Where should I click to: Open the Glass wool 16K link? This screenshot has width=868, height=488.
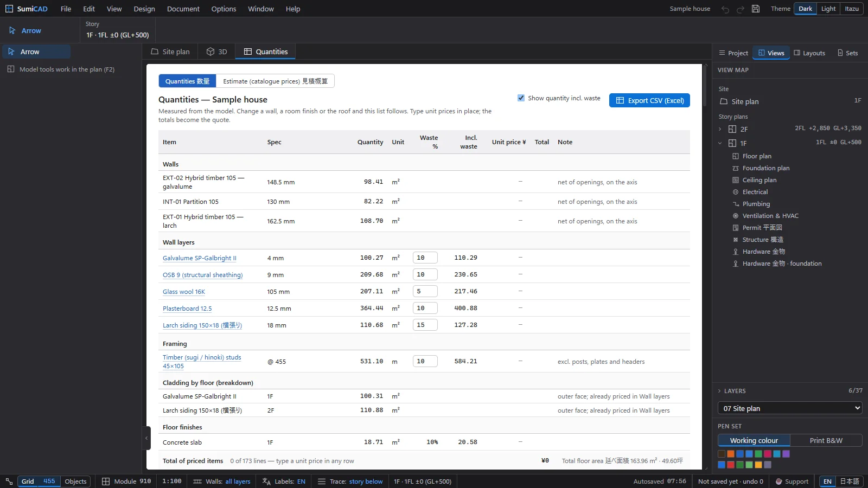point(184,292)
